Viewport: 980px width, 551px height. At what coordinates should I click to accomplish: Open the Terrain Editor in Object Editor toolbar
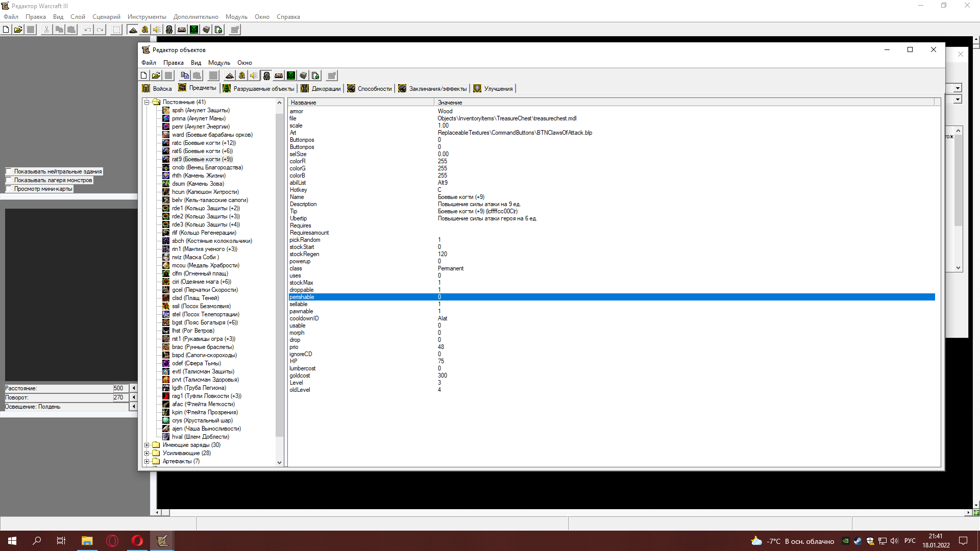coord(230,76)
